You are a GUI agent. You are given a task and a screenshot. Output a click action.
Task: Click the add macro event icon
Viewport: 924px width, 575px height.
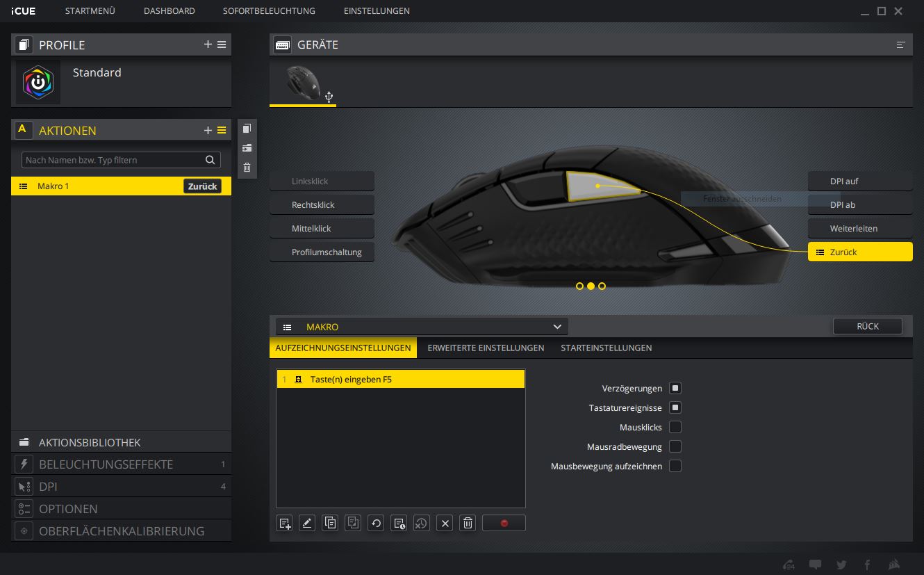[284, 524]
